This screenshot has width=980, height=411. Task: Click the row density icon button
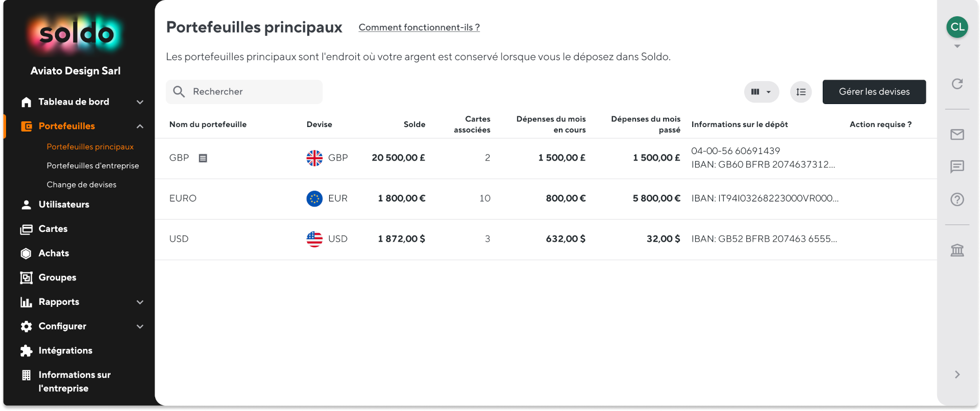click(x=801, y=92)
